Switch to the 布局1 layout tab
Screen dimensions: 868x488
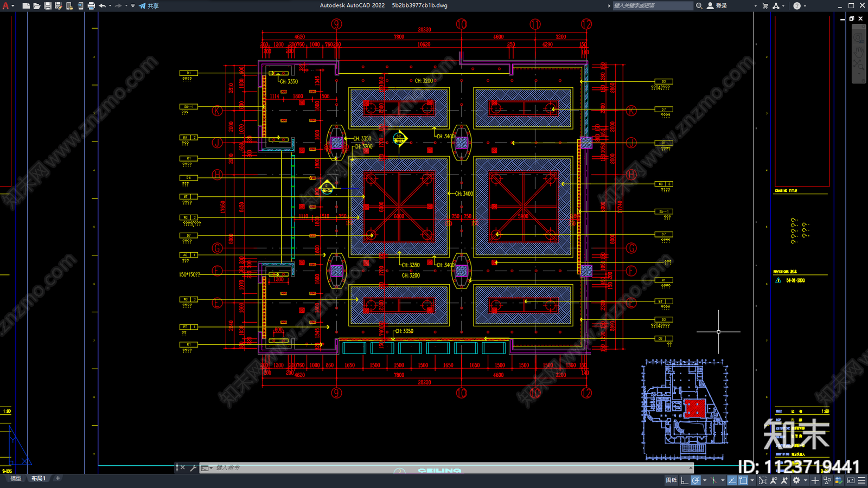pyautogui.click(x=38, y=478)
